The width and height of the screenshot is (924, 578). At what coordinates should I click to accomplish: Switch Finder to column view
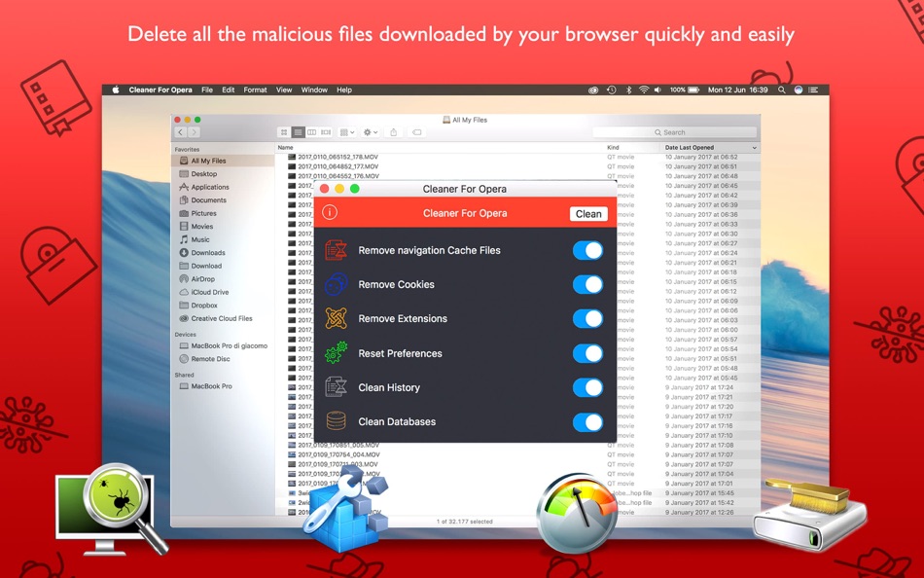[312, 132]
